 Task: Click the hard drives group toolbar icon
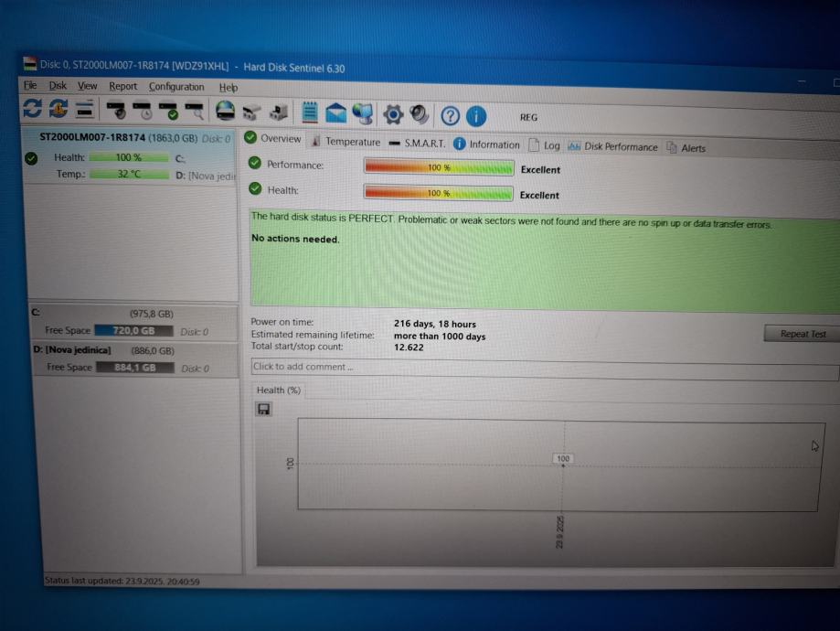(251, 112)
